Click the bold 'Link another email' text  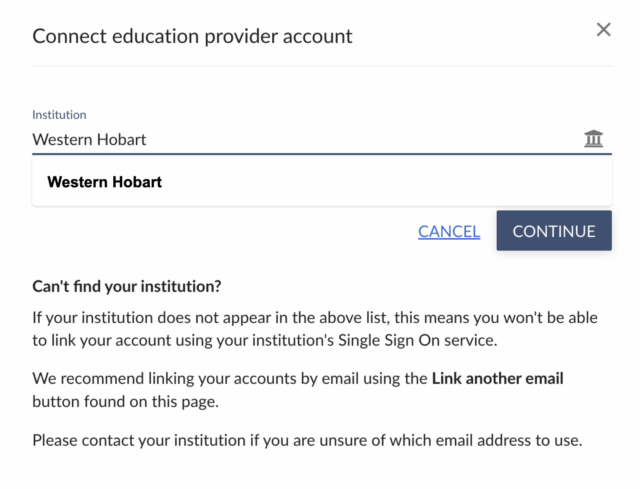click(x=497, y=379)
